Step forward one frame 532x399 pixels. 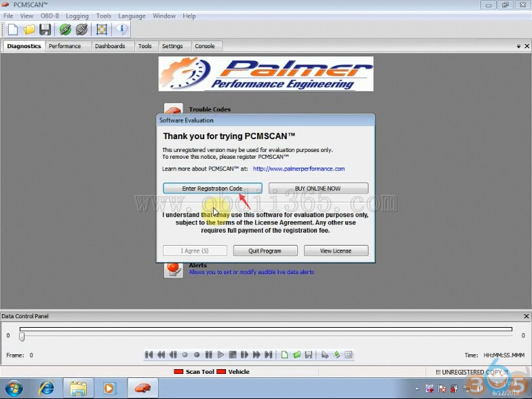coord(244,355)
